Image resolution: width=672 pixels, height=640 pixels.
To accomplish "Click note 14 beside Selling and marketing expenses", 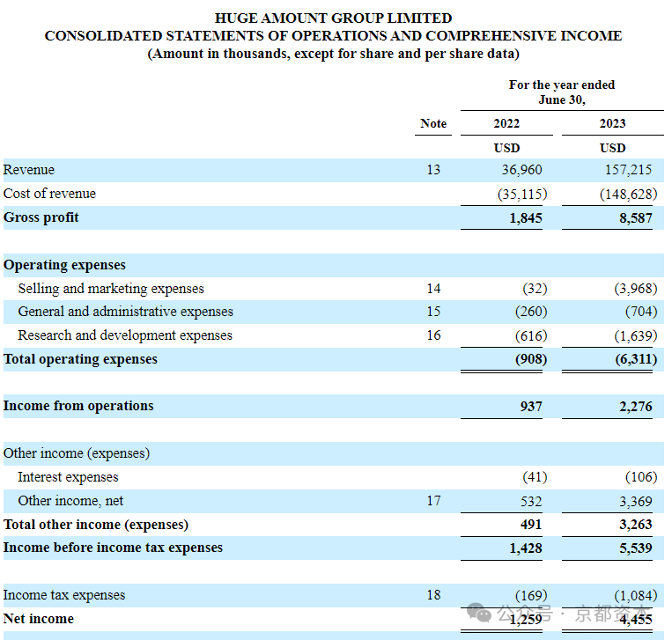I will [x=433, y=288].
